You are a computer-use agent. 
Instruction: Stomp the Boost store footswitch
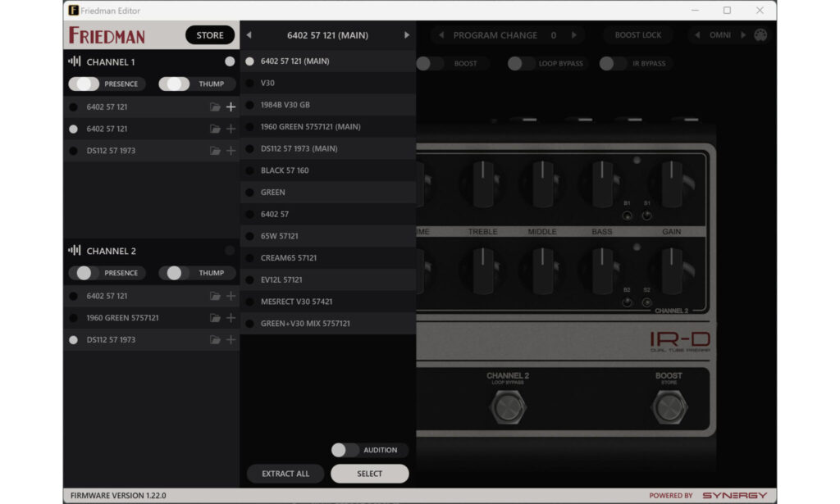pyautogui.click(x=669, y=407)
